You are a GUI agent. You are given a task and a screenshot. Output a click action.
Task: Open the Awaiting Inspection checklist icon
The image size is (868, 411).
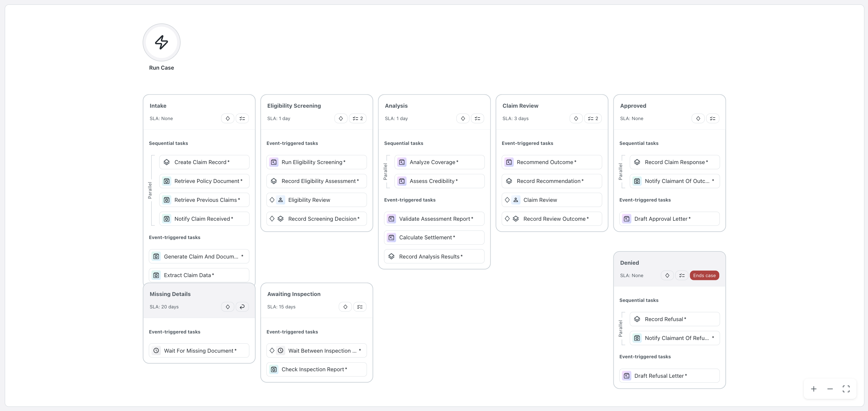pos(360,307)
